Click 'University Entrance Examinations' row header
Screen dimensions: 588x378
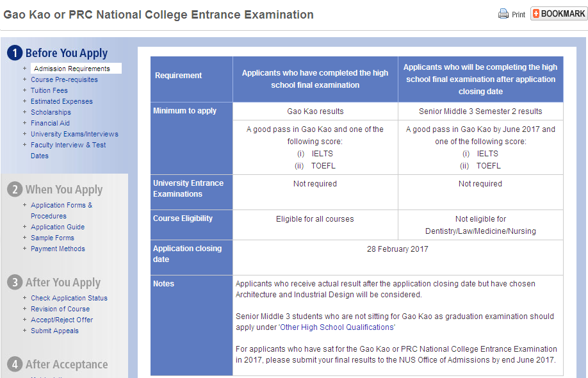[192, 192]
